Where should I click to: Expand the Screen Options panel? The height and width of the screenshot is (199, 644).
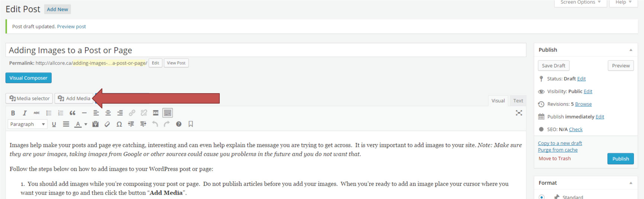(x=580, y=3)
